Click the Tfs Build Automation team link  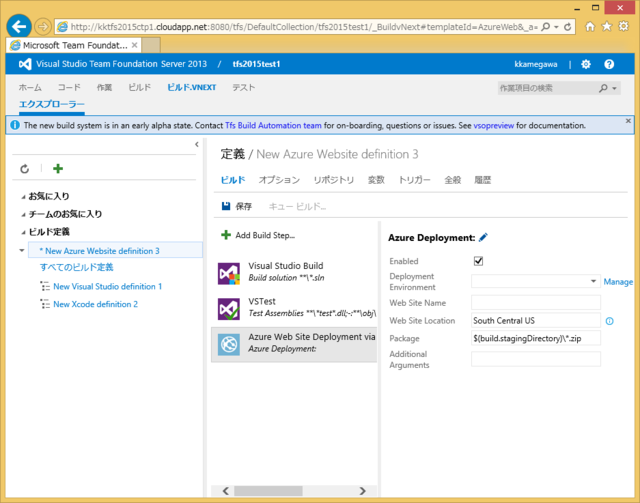[273, 125]
